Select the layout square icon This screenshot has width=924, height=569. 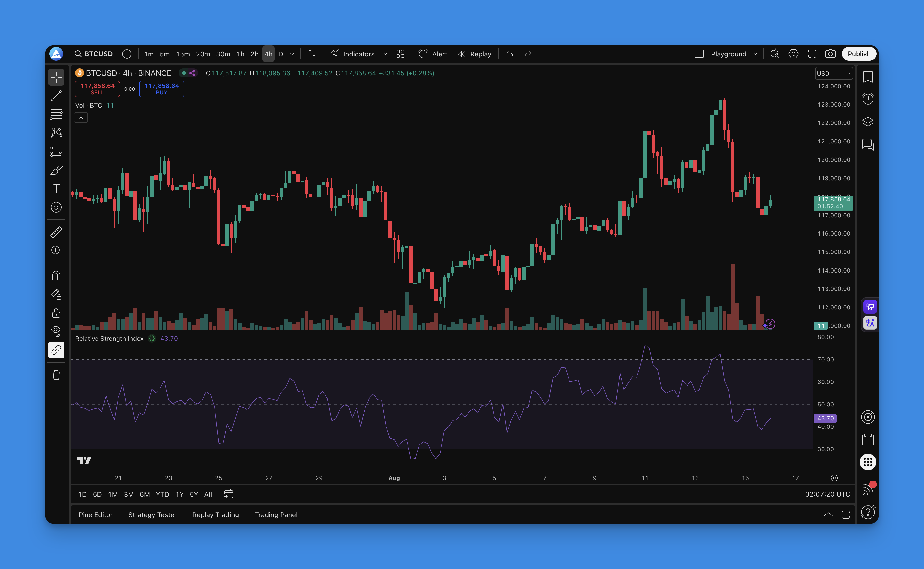(x=699, y=54)
